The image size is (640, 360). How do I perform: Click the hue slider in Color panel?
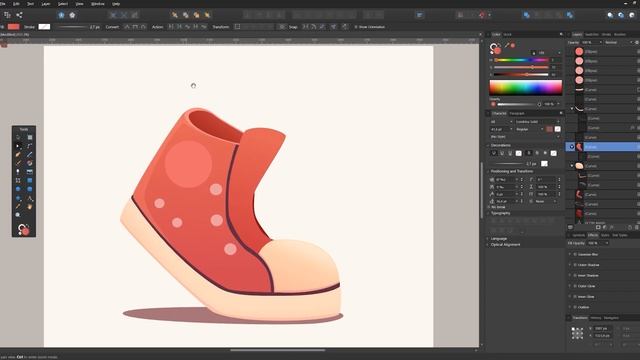coord(521,60)
